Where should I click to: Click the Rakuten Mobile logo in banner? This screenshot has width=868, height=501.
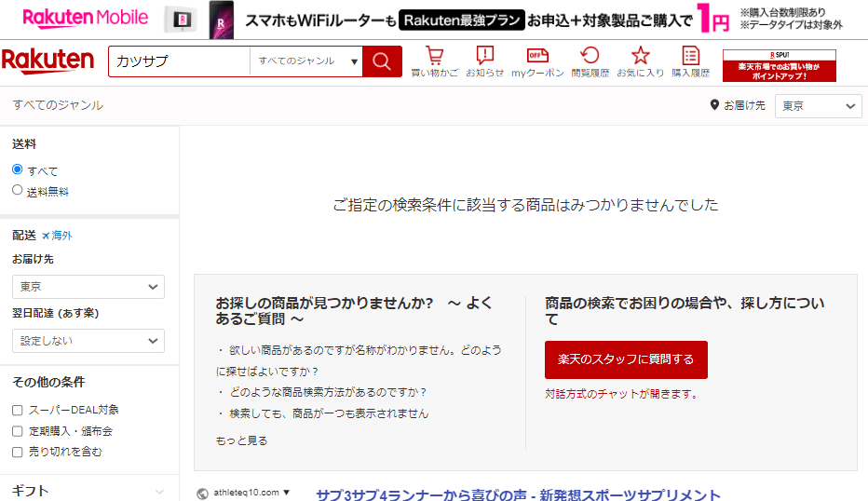click(x=86, y=19)
